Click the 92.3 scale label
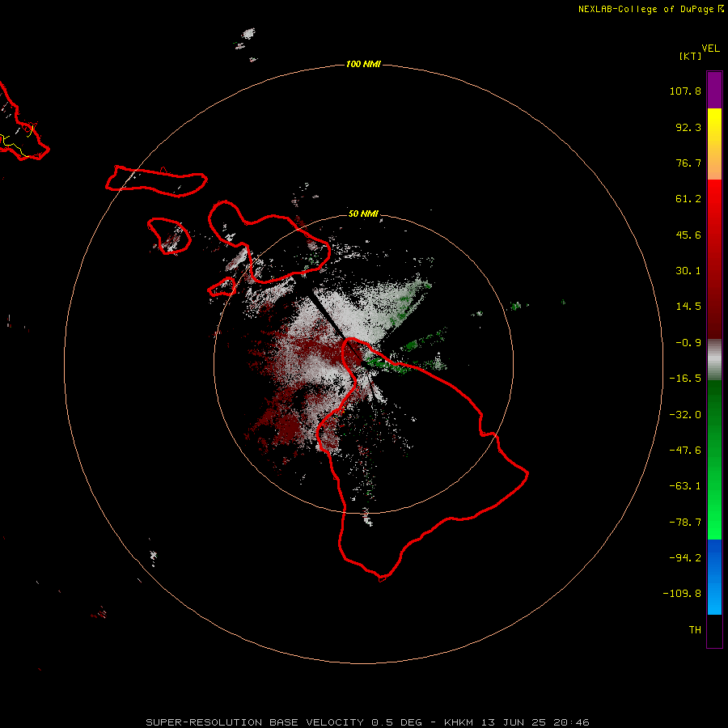728x728 pixels. [688, 127]
